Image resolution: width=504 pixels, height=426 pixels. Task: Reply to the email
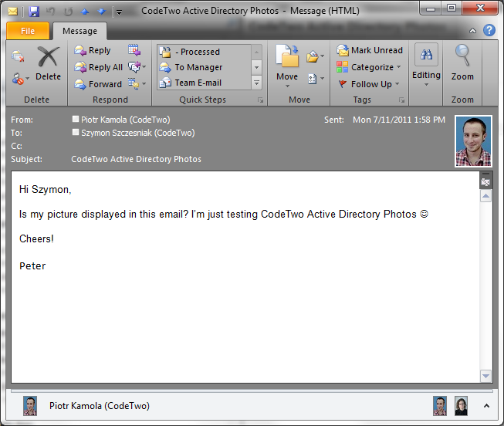tap(93, 50)
